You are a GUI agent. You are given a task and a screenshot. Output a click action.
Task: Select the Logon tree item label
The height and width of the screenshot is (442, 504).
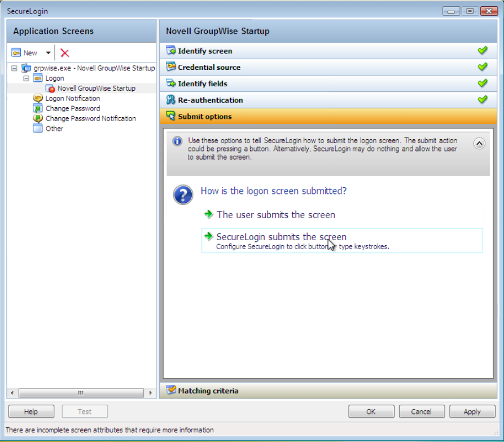(55, 78)
